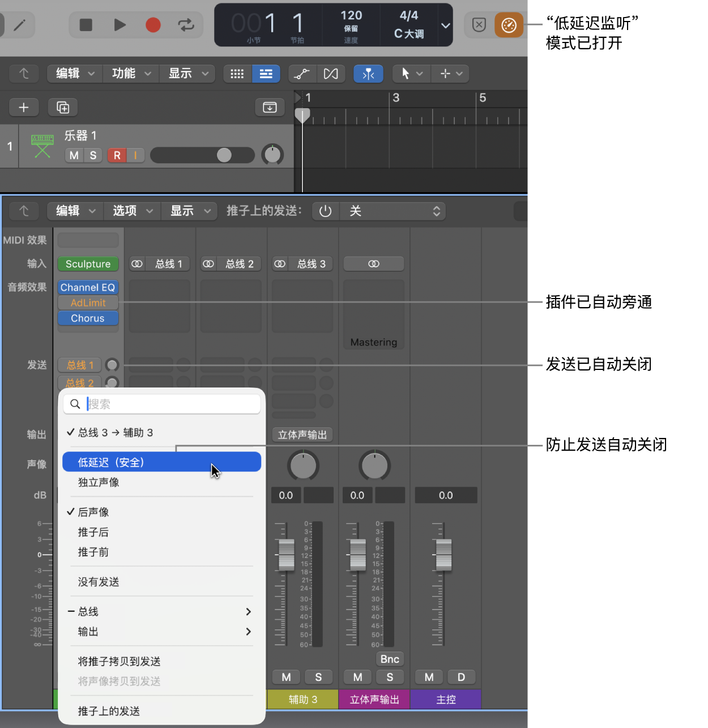This screenshot has width=708, height=728.
Task: Mute the 乐器 1 track
Action: pyautogui.click(x=74, y=155)
